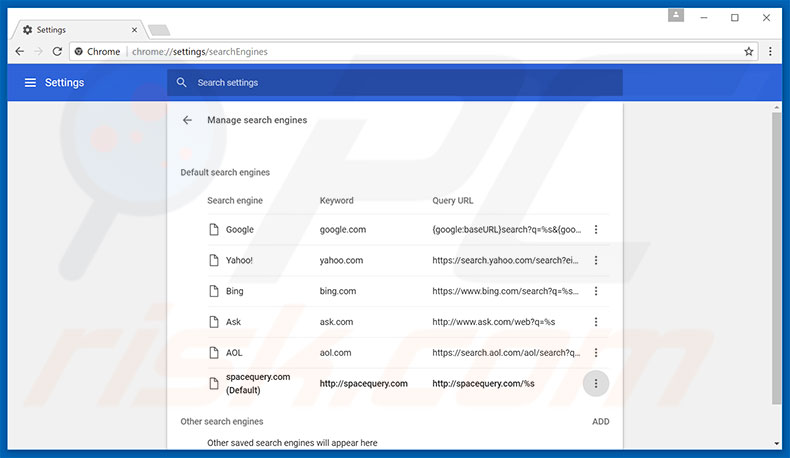Open the Settings hamburger menu

pyautogui.click(x=30, y=83)
